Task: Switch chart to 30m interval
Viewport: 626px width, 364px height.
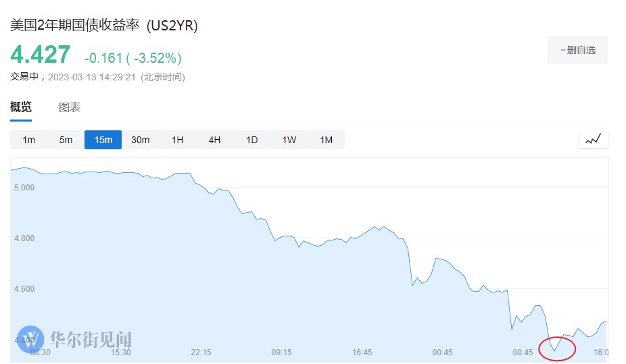Action: (x=140, y=140)
